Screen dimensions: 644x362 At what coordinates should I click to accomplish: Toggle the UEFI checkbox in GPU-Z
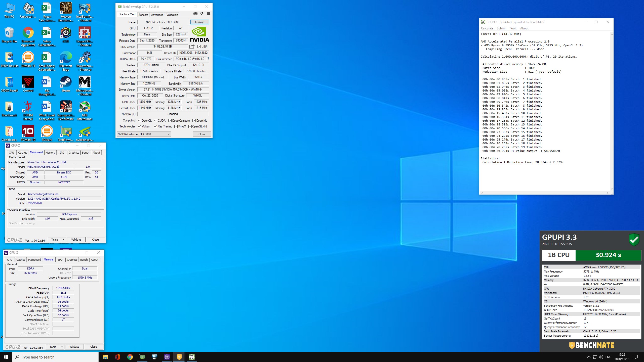tap(199, 47)
